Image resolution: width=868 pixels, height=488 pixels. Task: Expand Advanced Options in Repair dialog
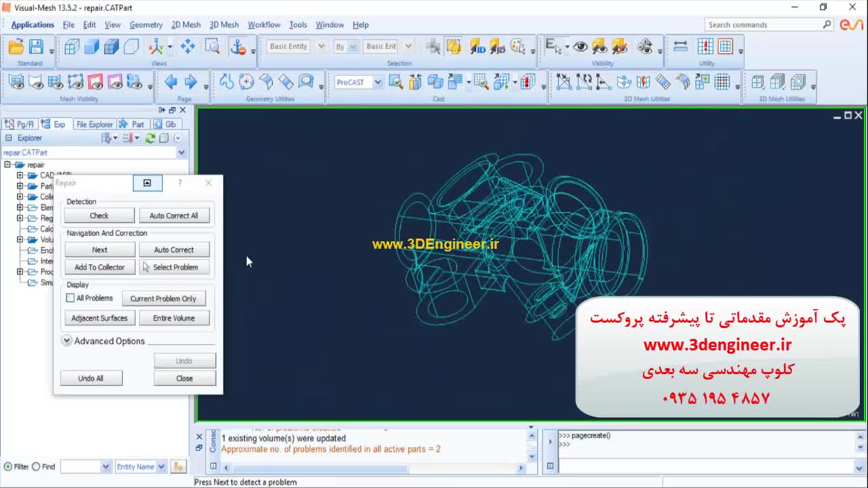pyautogui.click(x=66, y=341)
